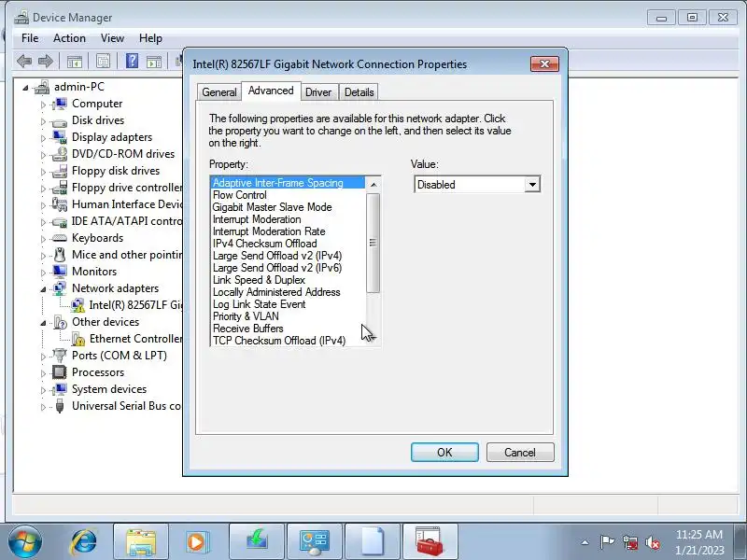747x560 pixels.
Task: Select Ethernet Controller under Other devices
Action: (135, 339)
